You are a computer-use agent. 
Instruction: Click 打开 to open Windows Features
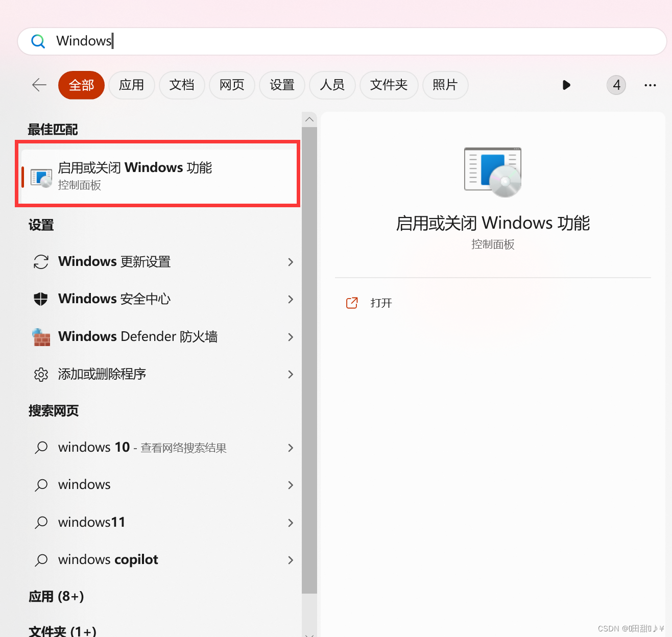click(381, 303)
